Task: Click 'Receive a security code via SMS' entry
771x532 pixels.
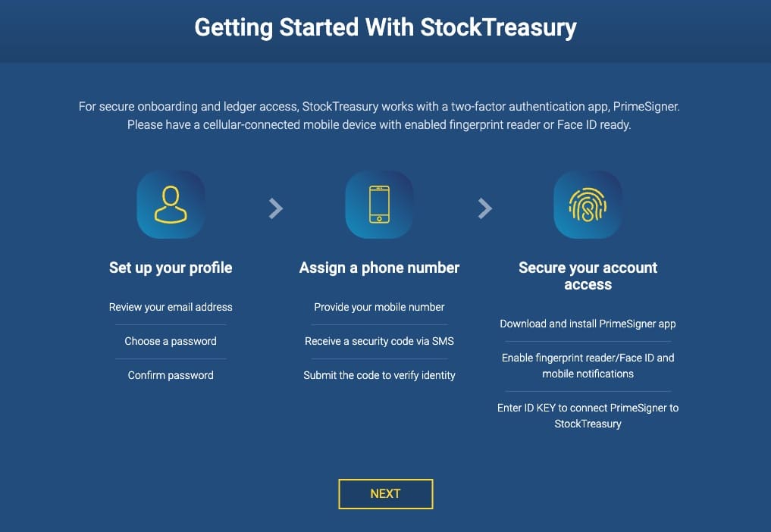Action: click(379, 341)
